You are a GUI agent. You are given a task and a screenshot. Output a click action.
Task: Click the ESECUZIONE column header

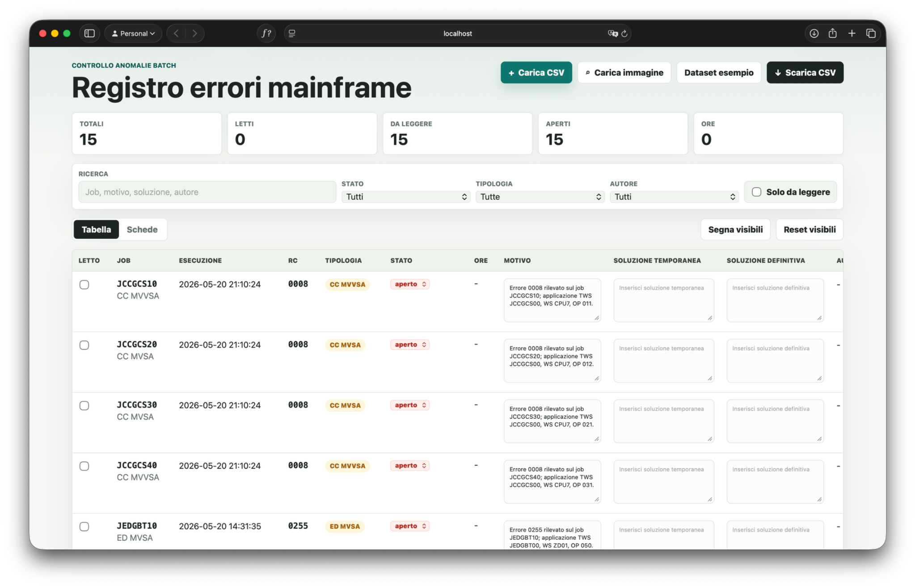200,260
